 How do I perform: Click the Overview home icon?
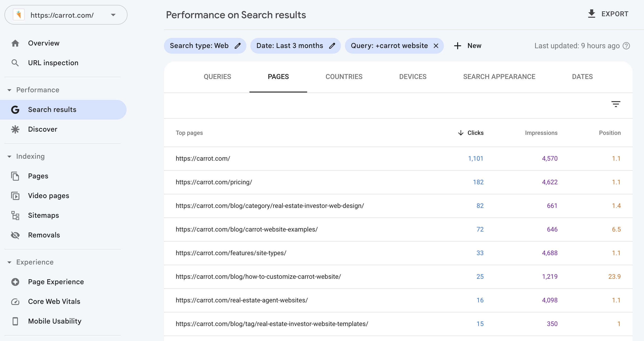(x=15, y=43)
